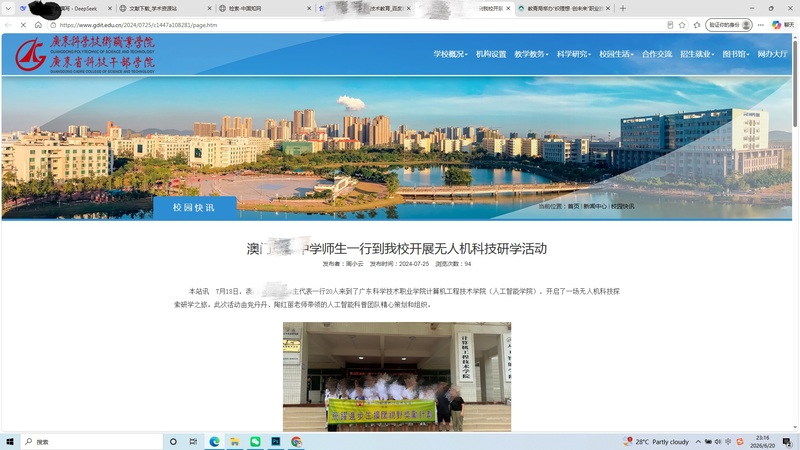Close the last tab 教育周举办
The image size is (800, 450).
tap(608, 8)
